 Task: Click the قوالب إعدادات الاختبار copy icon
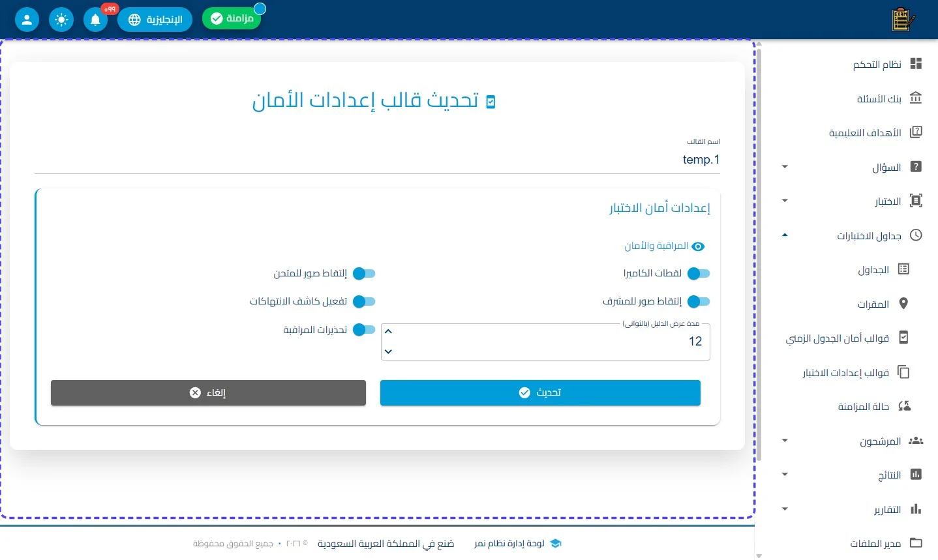903,372
